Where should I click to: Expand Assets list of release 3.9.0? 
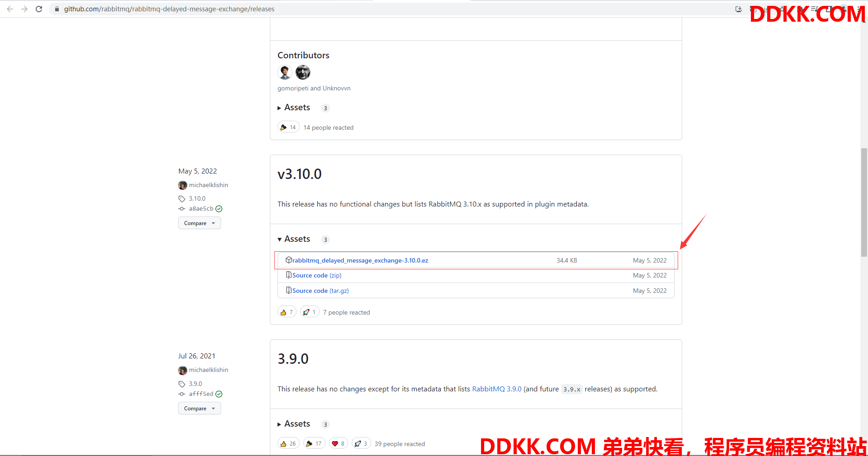click(x=294, y=424)
